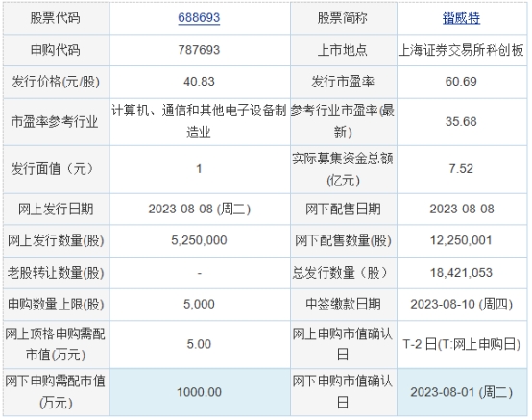The height and width of the screenshot is (420, 532).
Task: Select the payment date 2023-08-10 (周四)
Action: point(462,304)
